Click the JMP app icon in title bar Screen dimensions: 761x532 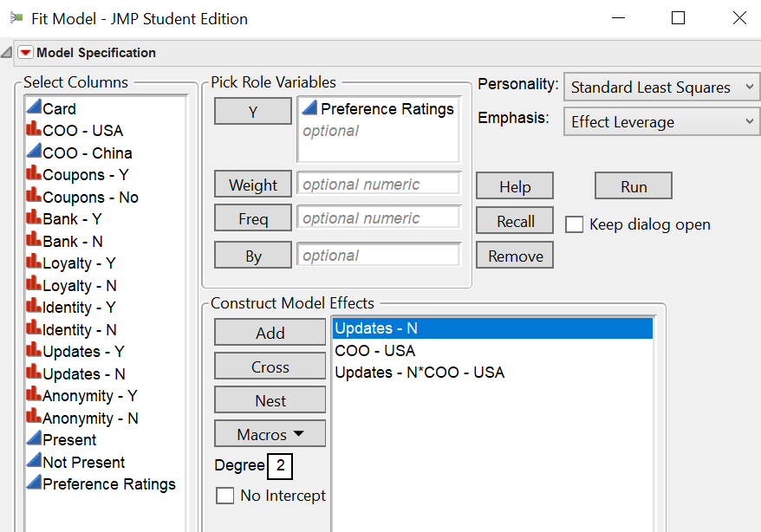coord(16,18)
